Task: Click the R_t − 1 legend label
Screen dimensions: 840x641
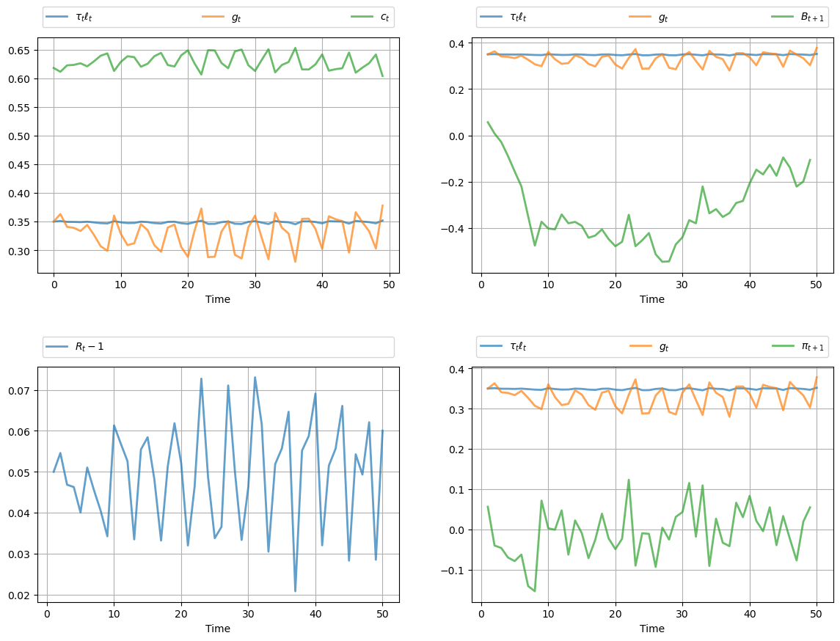Action: [90, 347]
